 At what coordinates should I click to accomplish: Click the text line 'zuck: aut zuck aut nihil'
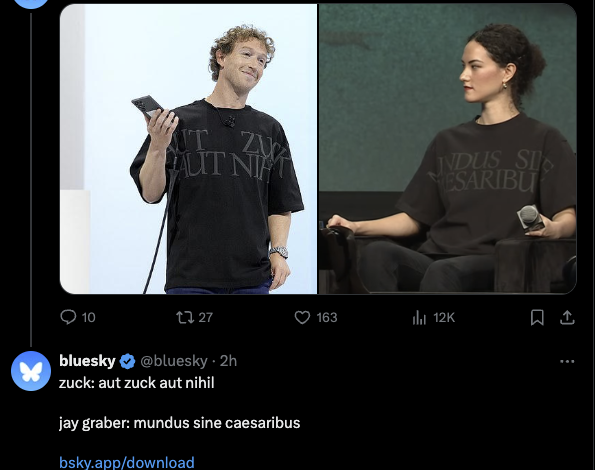click(x=137, y=383)
